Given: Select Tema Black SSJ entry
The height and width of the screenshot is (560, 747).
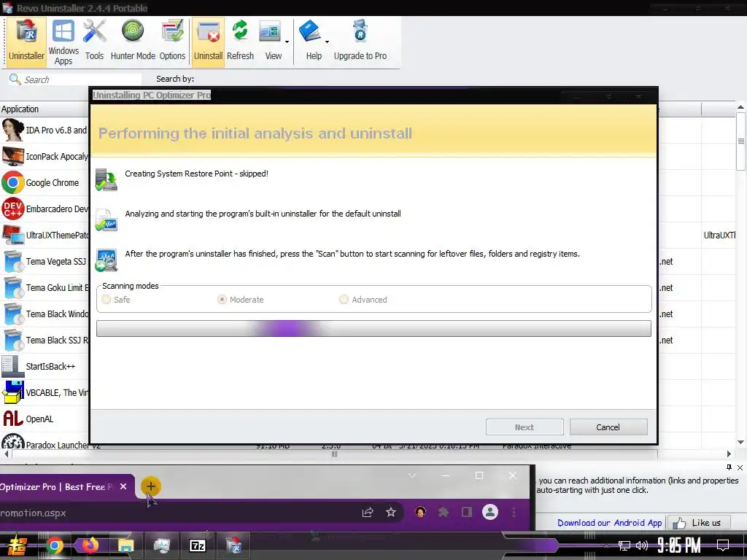Looking at the screenshot, I should [44, 340].
